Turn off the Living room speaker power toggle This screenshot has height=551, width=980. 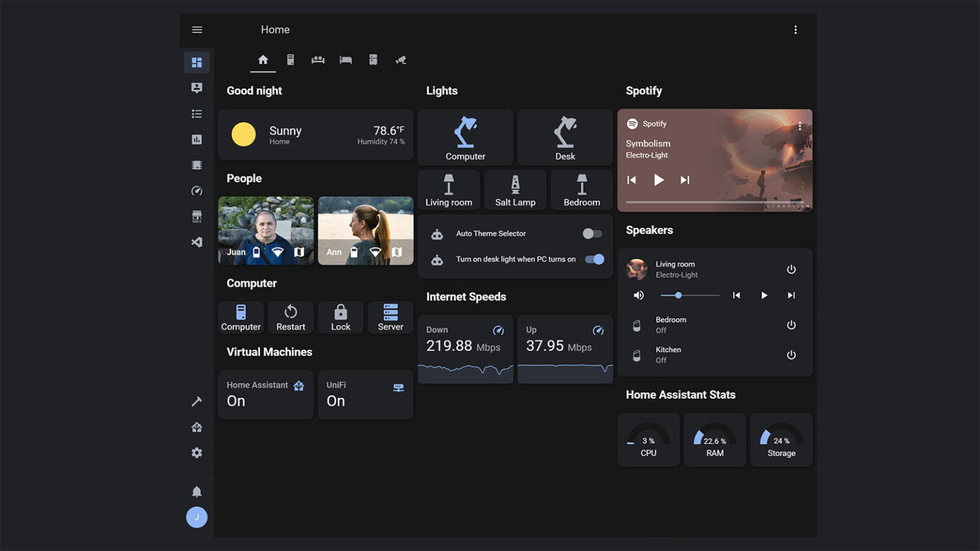(x=791, y=269)
